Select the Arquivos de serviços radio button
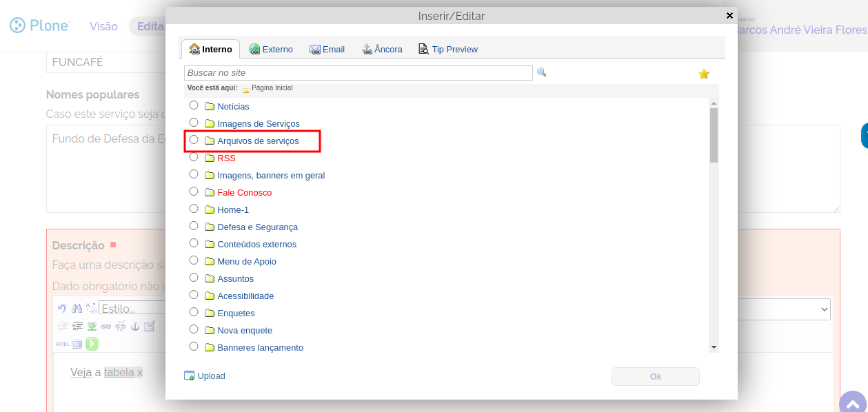Viewport: 868px width, 412px height. pos(194,140)
